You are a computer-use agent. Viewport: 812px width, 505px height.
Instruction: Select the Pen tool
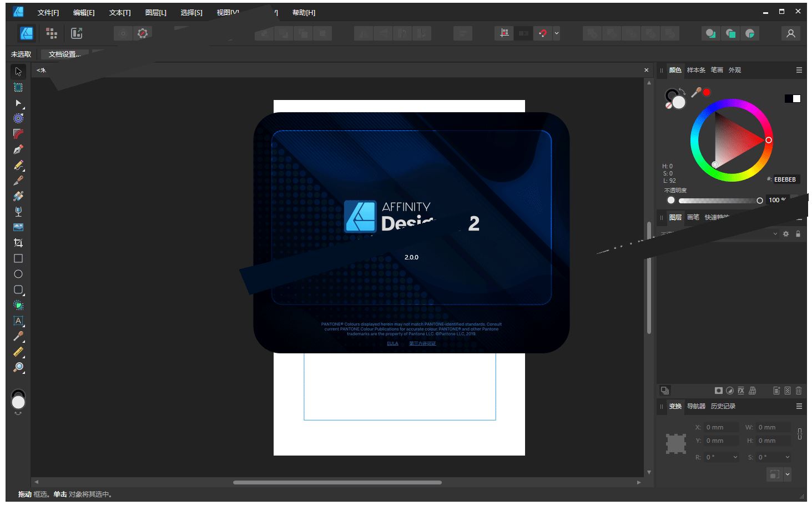pos(18,149)
